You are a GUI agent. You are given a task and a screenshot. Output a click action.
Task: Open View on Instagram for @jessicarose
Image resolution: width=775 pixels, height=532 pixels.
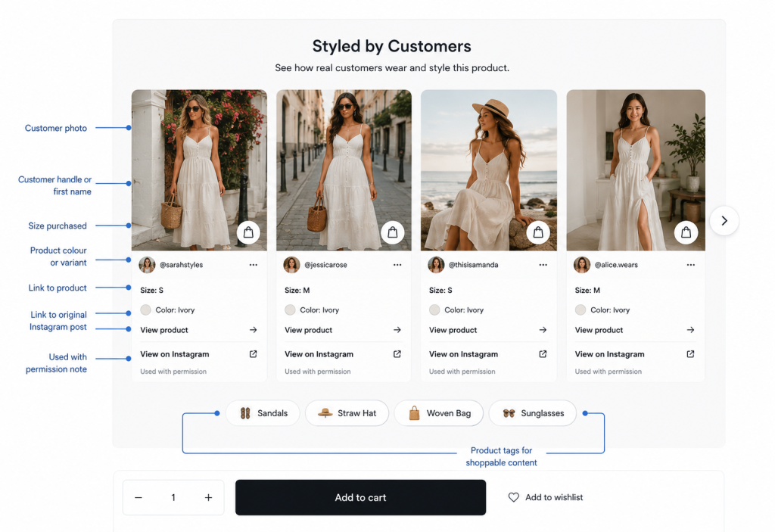tap(319, 354)
